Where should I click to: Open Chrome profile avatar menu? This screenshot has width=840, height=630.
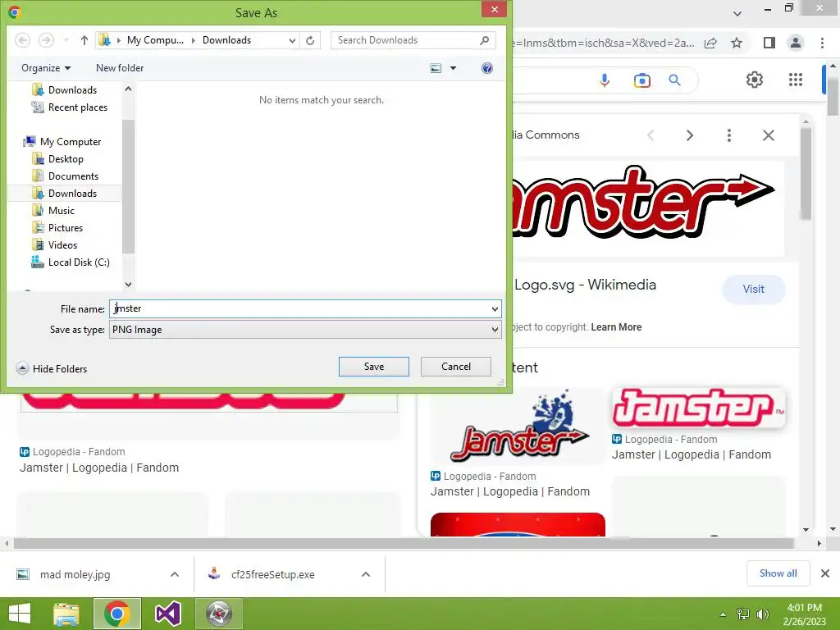coord(796,43)
